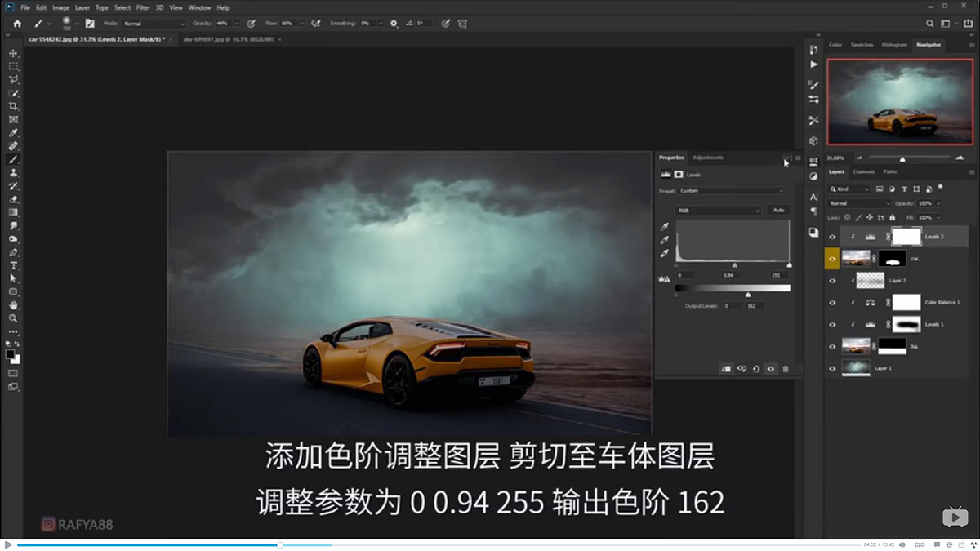Click the Auto button in Levels properties
Screen dimensions: 980x551
coord(778,211)
